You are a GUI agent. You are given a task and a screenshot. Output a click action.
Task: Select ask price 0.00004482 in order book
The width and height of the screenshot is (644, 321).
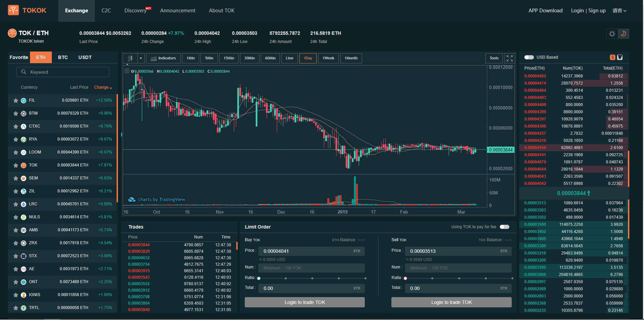535,76
